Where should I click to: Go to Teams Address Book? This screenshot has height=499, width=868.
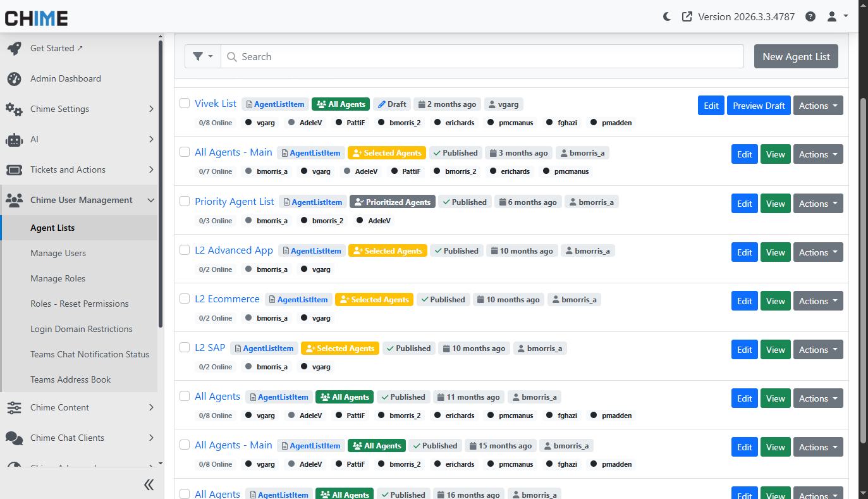[70, 379]
